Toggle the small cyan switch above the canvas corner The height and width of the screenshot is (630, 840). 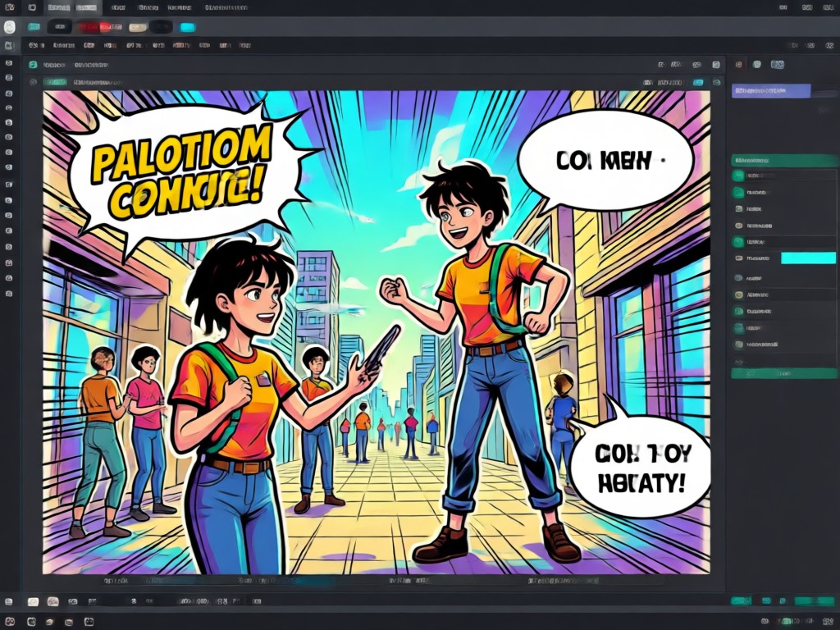[698, 83]
